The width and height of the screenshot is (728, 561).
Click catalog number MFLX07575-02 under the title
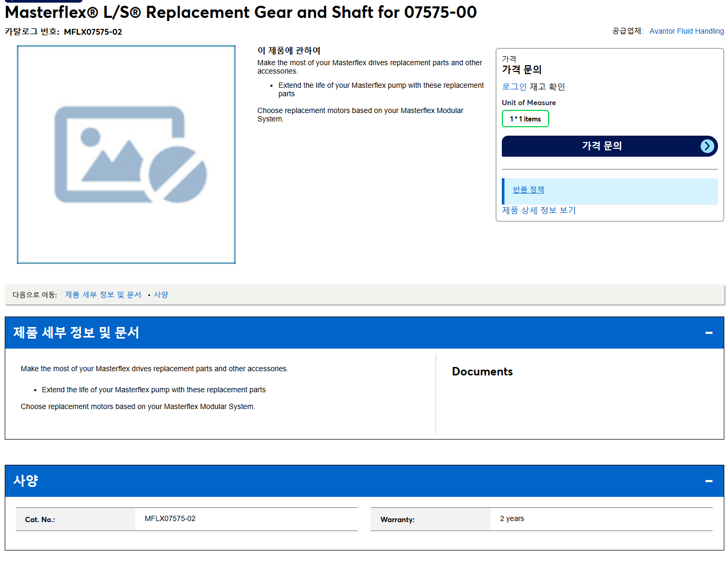point(93,32)
